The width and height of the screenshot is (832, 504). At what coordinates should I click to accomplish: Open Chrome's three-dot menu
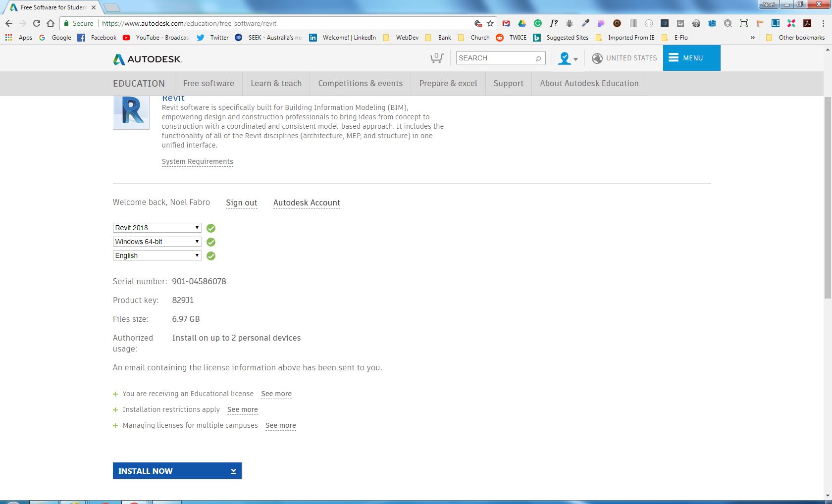[x=823, y=23]
